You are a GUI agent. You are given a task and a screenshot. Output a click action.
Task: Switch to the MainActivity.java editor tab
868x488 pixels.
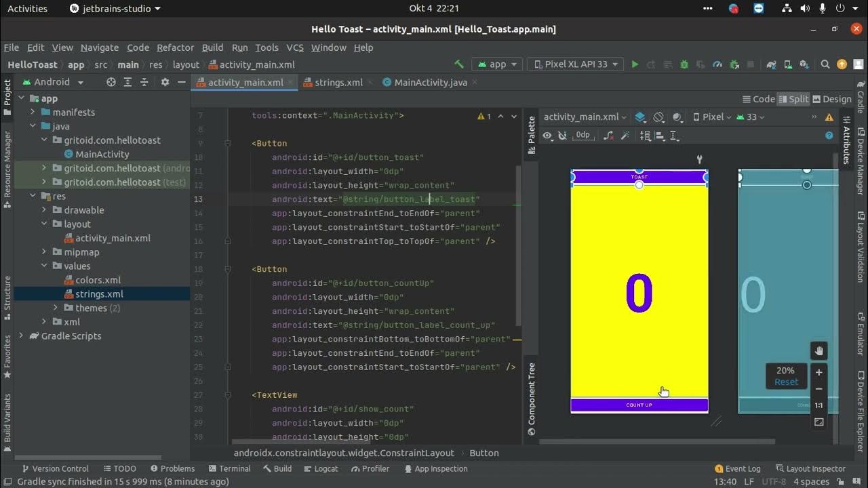431,82
